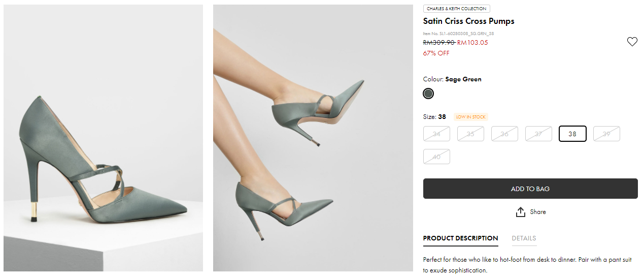This screenshot has height=276, width=644.
Task: Choose size 34
Action: click(x=436, y=134)
